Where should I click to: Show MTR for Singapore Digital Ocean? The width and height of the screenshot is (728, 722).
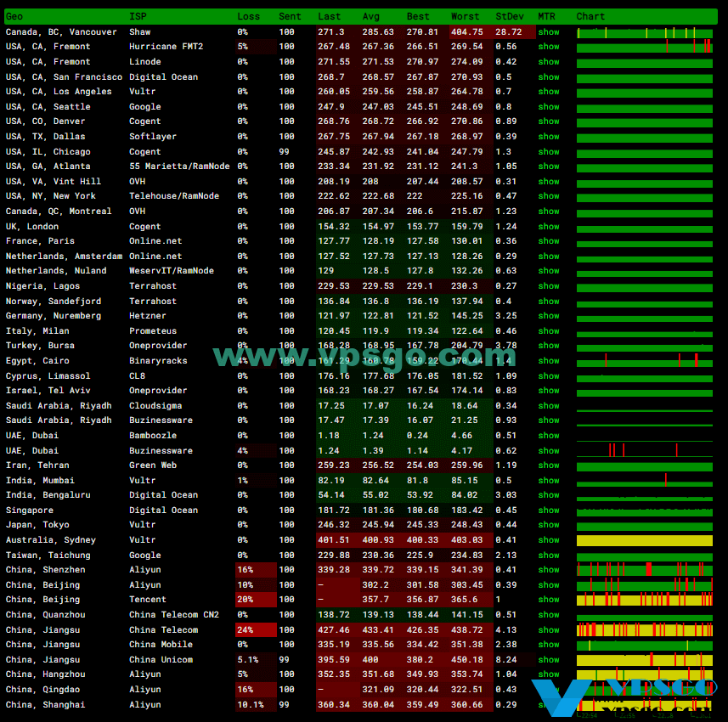(548, 510)
